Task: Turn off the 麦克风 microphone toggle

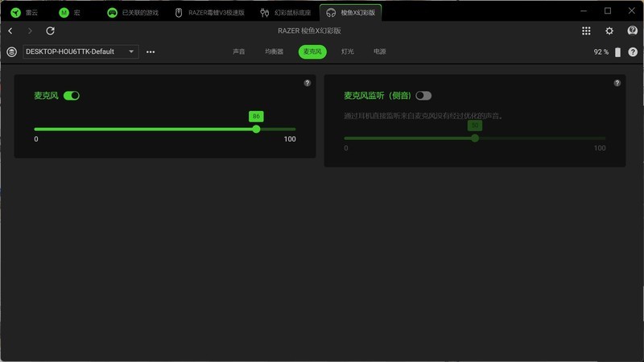Action: (72, 96)
